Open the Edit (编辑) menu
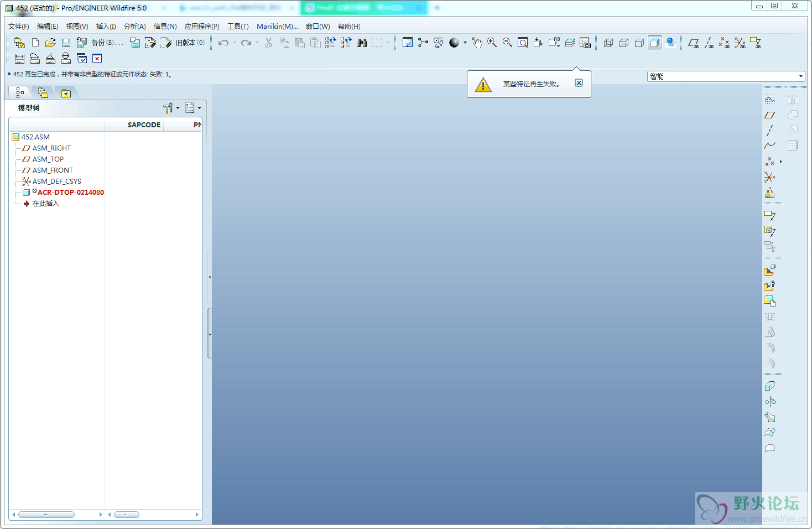812x529 pixels. click(x=48, y=26)
